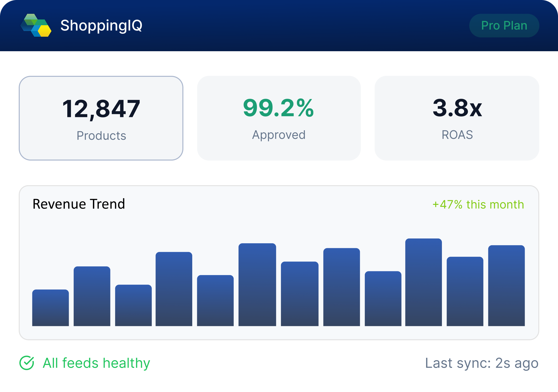Click the ShoppingIQ hexagon logo icon
Image resolution: width=558 pixels, height=392 pixels.
point(36,25)
